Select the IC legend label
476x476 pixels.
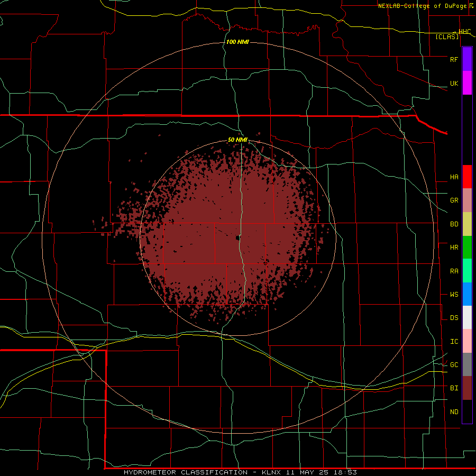(x=454, y=341)
